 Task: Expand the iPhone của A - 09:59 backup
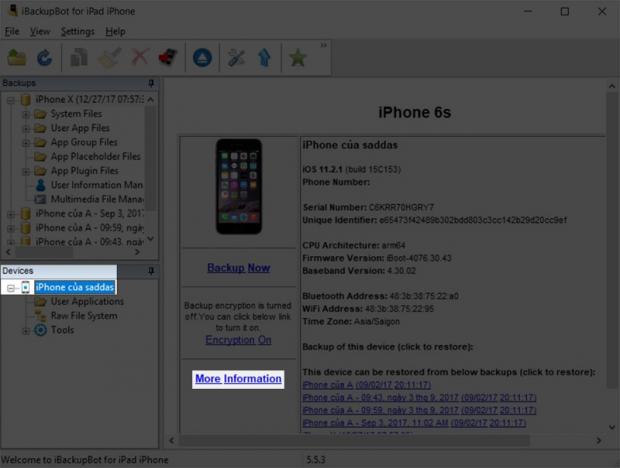point(11,228)
